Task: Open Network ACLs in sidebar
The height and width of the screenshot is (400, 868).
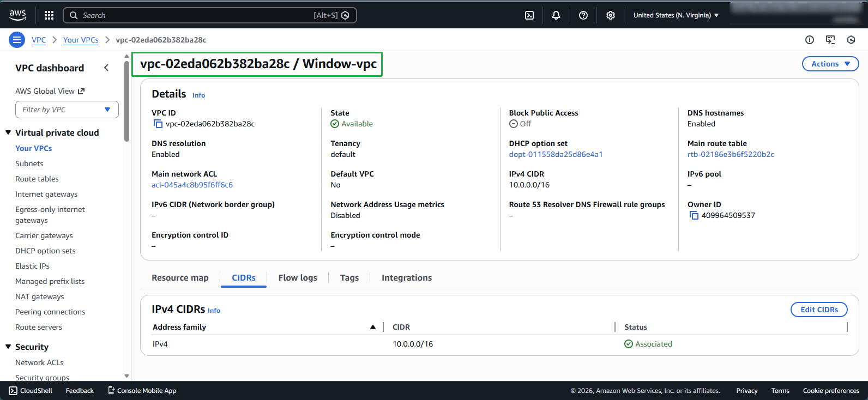Action: 39,362
